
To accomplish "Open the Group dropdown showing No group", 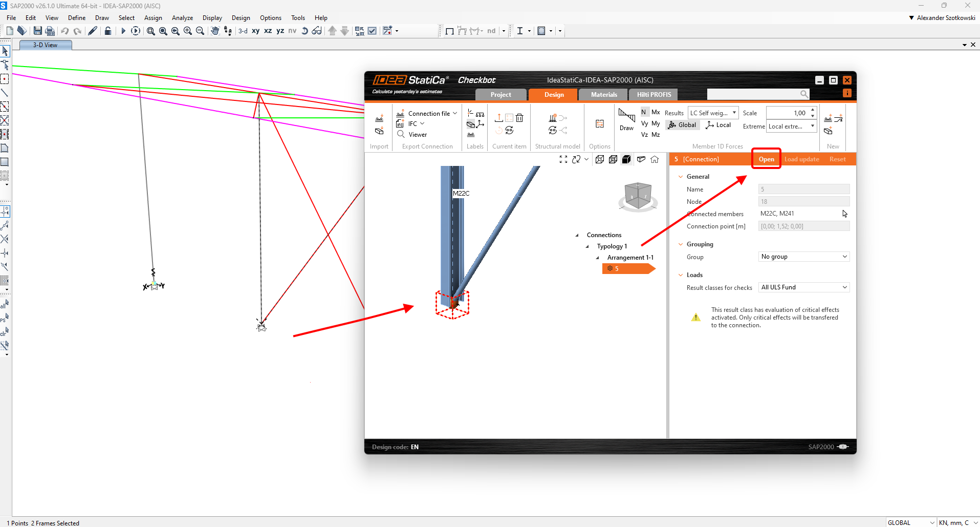I will 804,257.
